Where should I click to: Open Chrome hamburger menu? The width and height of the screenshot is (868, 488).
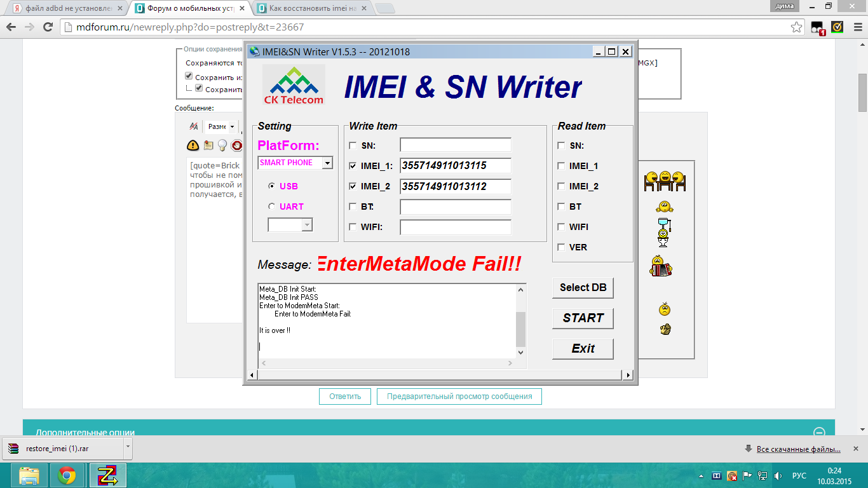point(857,27)
